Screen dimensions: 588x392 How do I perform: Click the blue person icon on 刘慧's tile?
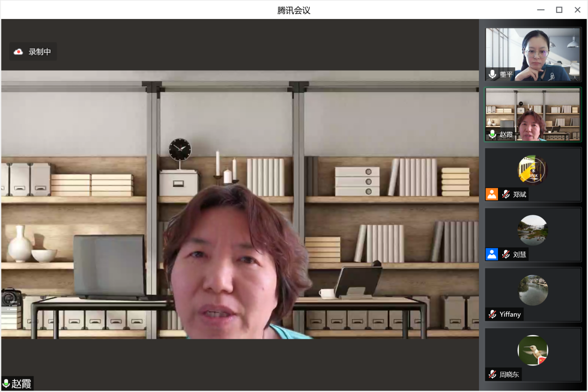coord(492,254)
